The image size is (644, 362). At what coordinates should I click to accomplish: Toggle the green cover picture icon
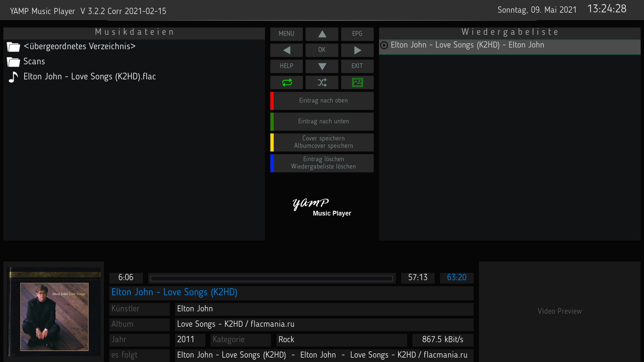(x=357, y=82)
